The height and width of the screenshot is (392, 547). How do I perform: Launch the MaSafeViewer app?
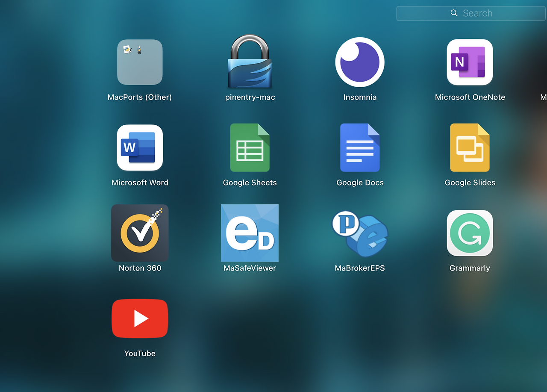pos(250,233)
